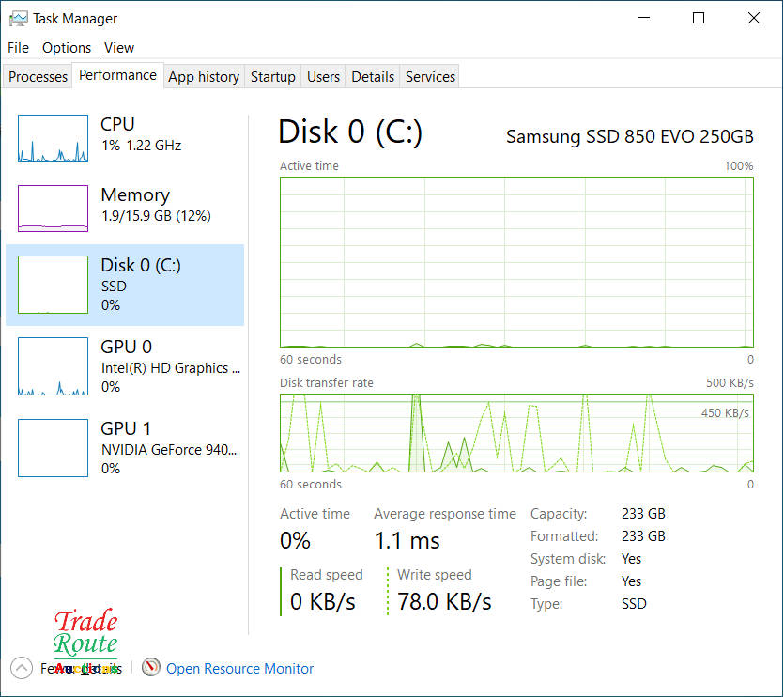
Task: Select the GPU 1 NVIDIA GeForce thumbnail
Action: 53,448
